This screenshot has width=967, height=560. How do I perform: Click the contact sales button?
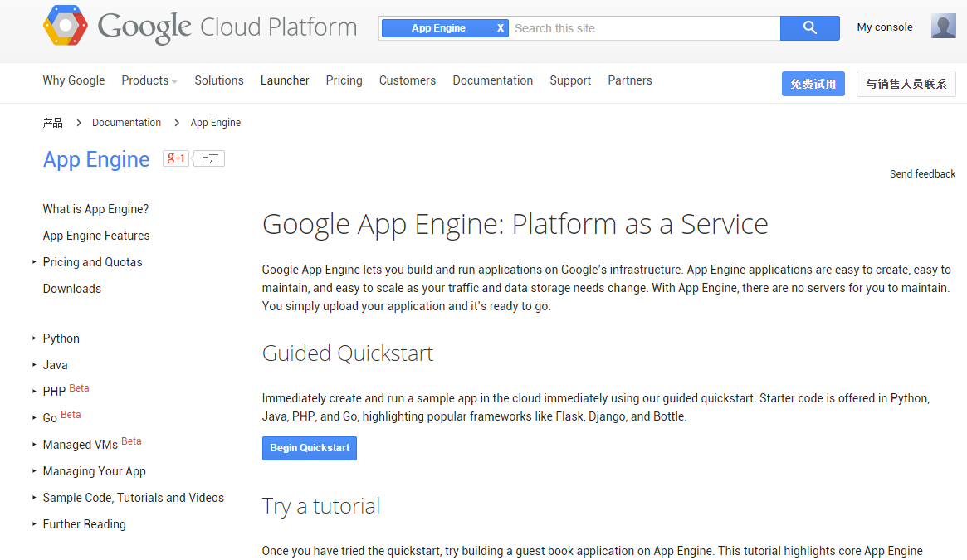[906, 84]
